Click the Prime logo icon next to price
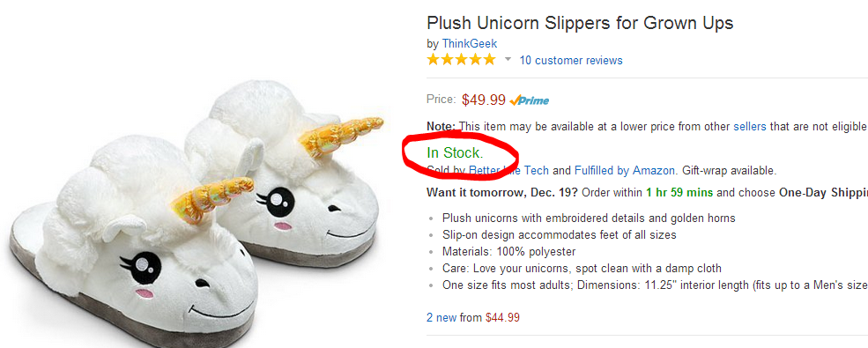Viewport: 868px width, 348px height. coord(530,100)
